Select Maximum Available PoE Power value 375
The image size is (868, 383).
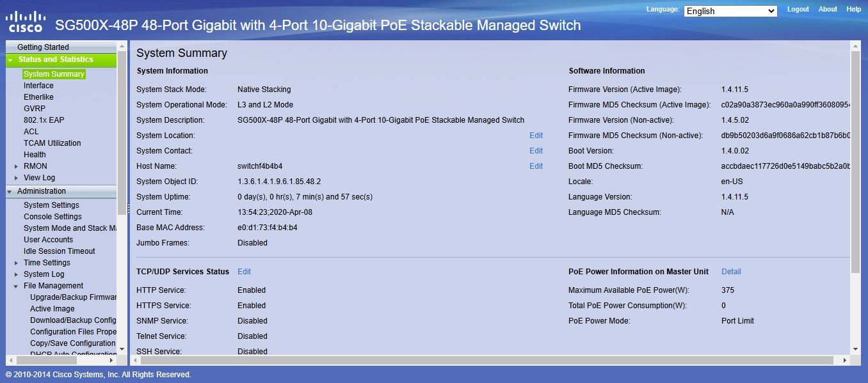[x=728, y=290]
